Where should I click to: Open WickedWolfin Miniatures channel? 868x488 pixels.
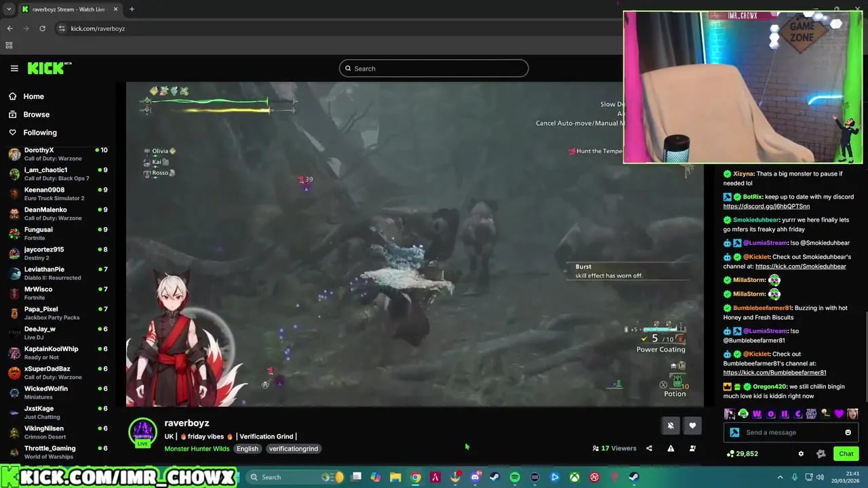click(58, 392)
